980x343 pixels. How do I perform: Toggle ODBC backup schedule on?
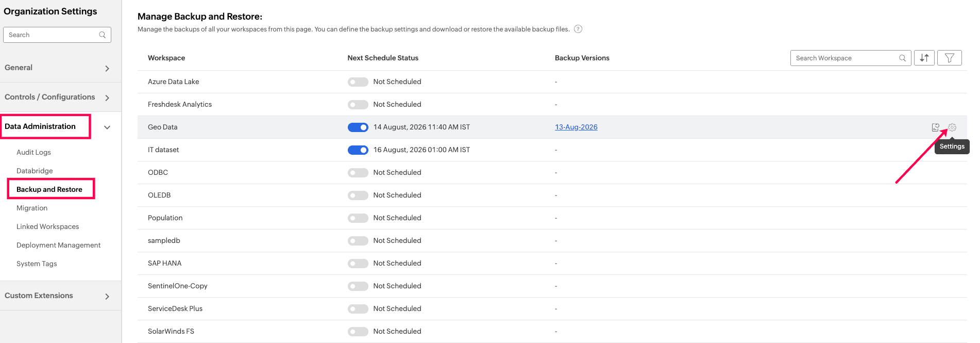point(358,172)
